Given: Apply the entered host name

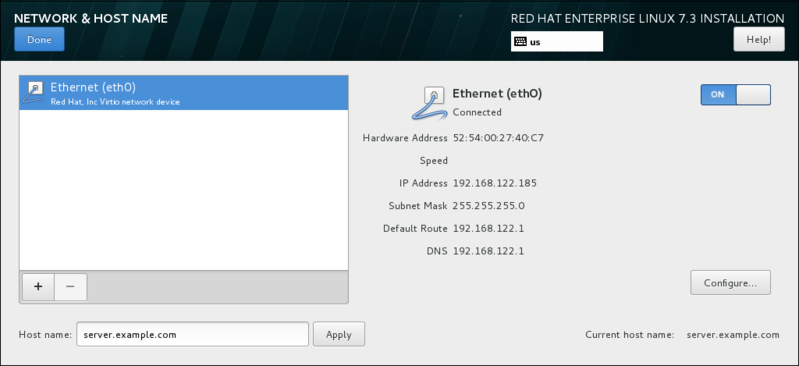Looking at the screenshot, I should [339, 334].
